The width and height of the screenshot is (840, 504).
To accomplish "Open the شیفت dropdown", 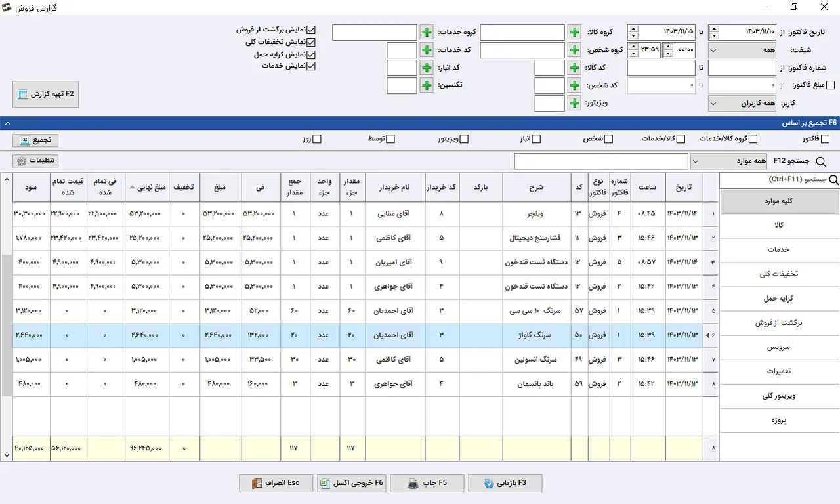I will pyautogui.click(x=743, y=50).
